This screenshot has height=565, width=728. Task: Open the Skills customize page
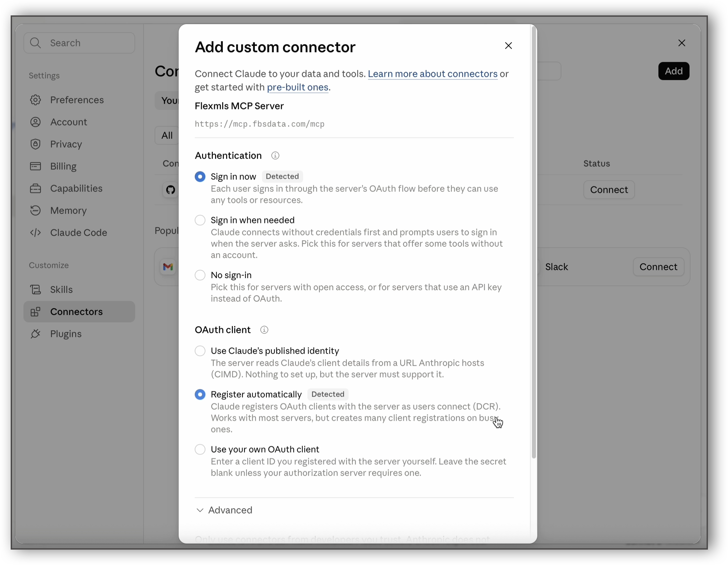click(79, 290)
